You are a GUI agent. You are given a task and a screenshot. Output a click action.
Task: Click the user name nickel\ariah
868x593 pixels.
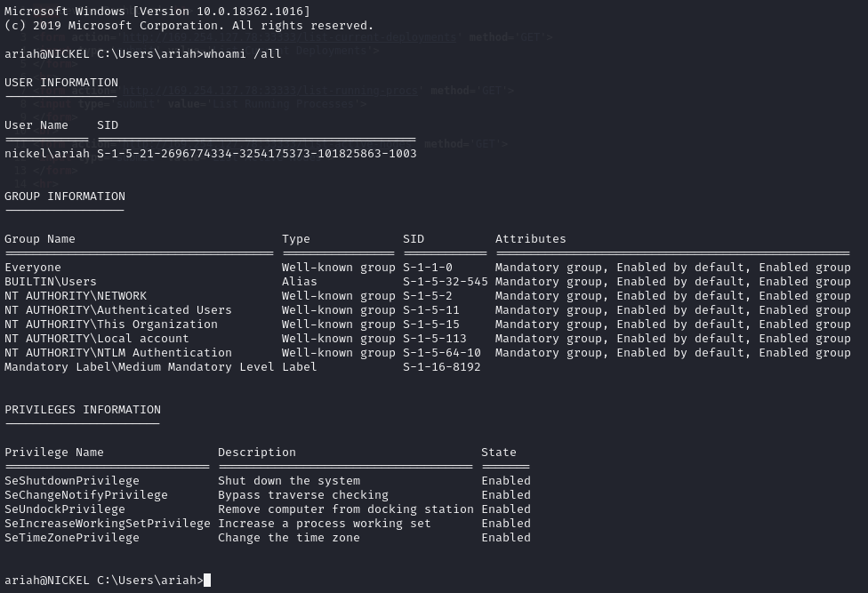tap(47, 154)
